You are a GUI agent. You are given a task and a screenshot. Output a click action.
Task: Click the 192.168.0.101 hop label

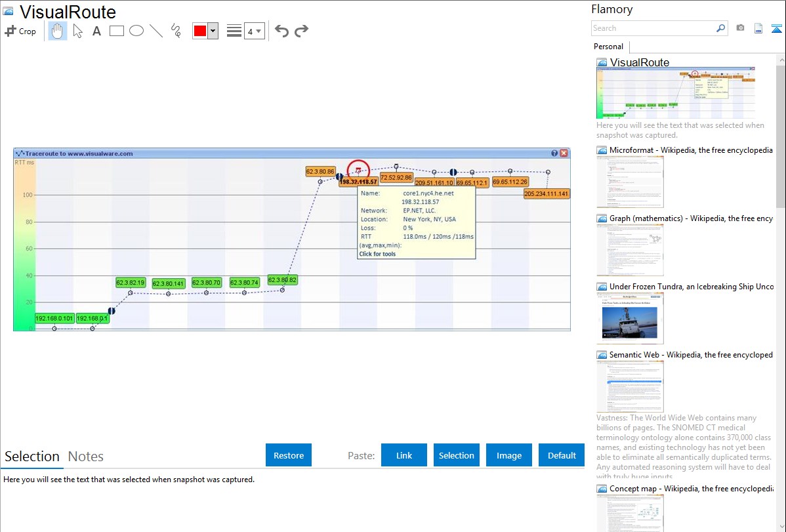tap(54, 318)
